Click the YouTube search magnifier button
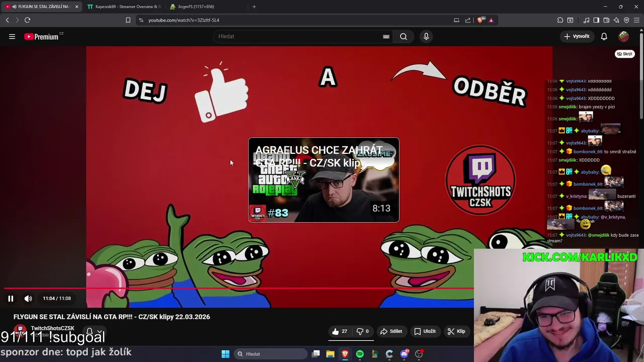Image resolution: width=644 pixels, height=362 pixels. coord(404,36)
